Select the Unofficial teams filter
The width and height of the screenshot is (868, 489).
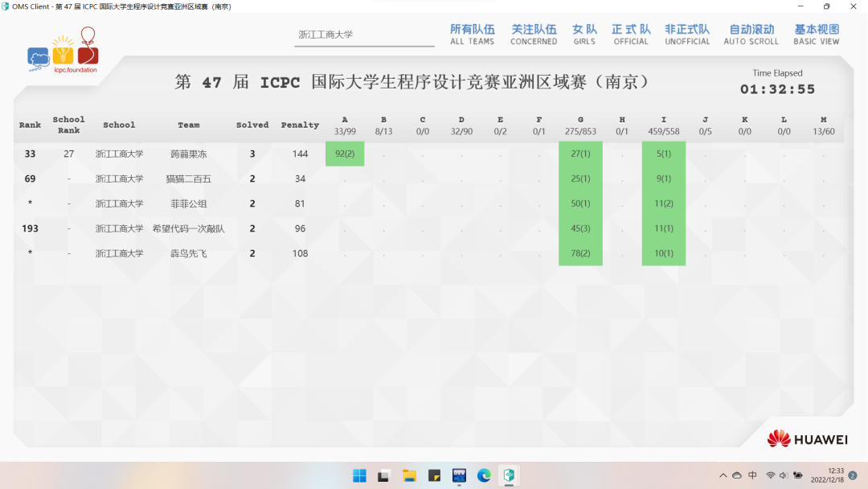click(687, 35)
